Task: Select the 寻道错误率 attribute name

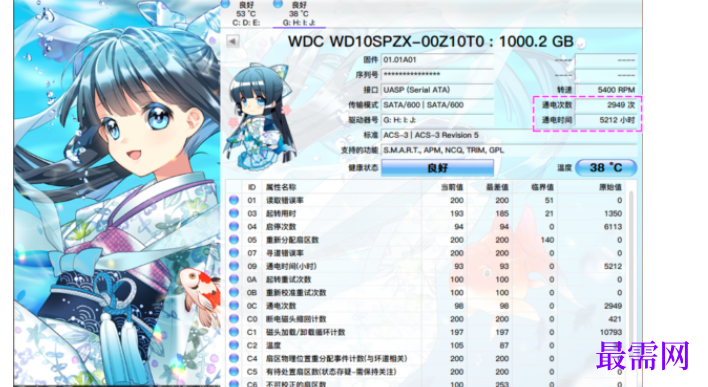Action: click(284, 253)
